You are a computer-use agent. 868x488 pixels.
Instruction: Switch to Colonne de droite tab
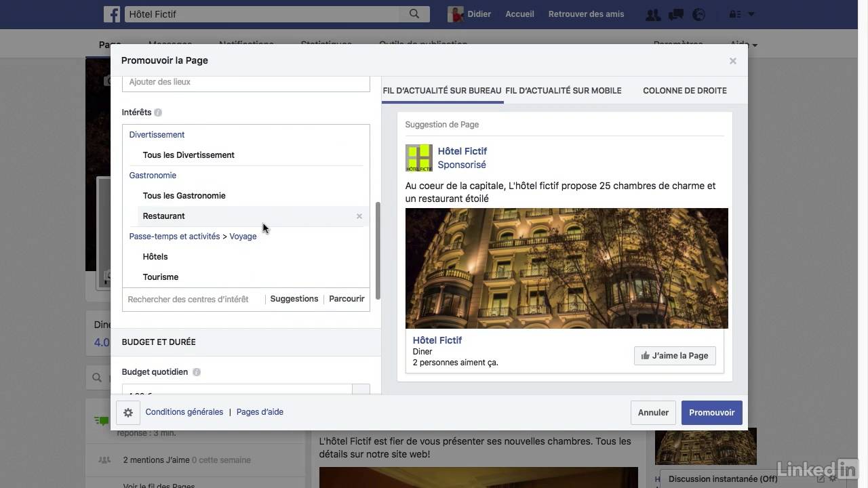pyautogui.click(x=685, y=90)
